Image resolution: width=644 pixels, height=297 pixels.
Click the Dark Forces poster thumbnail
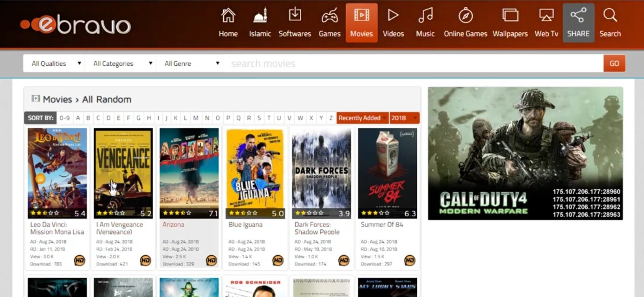click(321, 173)
